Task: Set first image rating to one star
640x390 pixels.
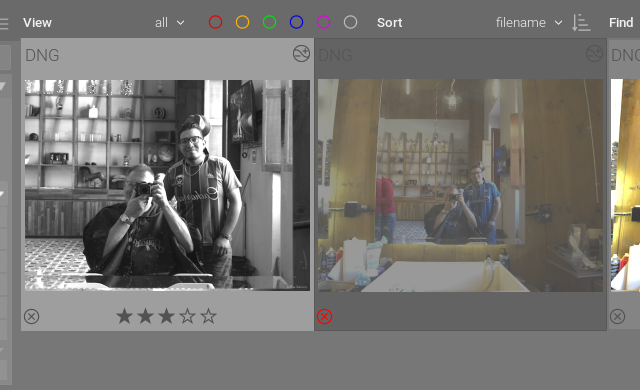Action: 124,316
